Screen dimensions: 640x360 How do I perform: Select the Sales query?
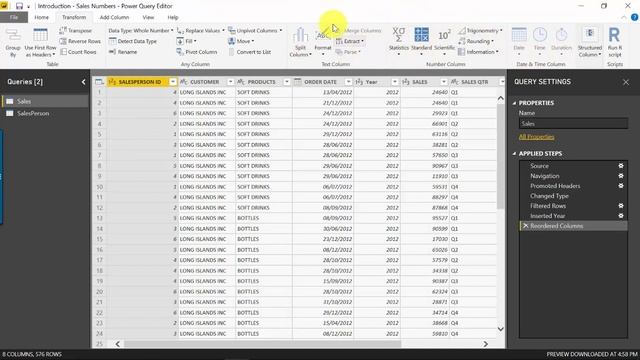point(45,101)
